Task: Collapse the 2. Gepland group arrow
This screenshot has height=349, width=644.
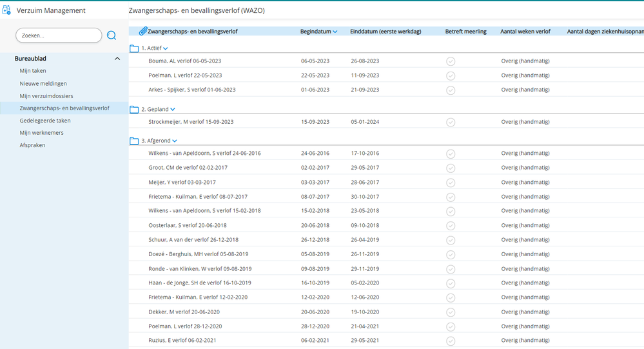Action: (x=173, y=110)
